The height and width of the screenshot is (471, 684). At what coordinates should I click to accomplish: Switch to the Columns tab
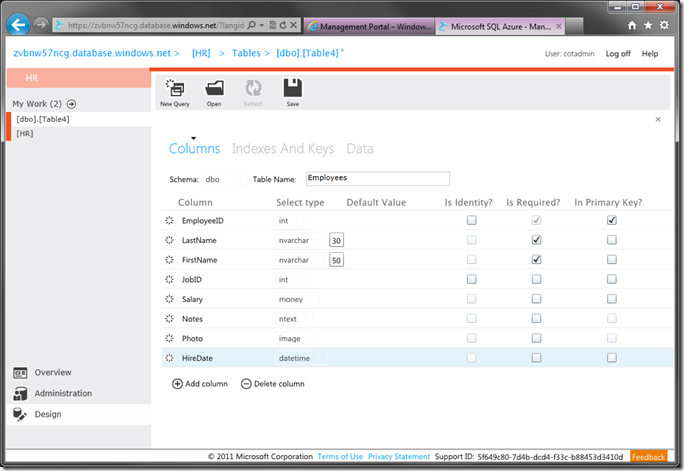[x=195, y=149]
